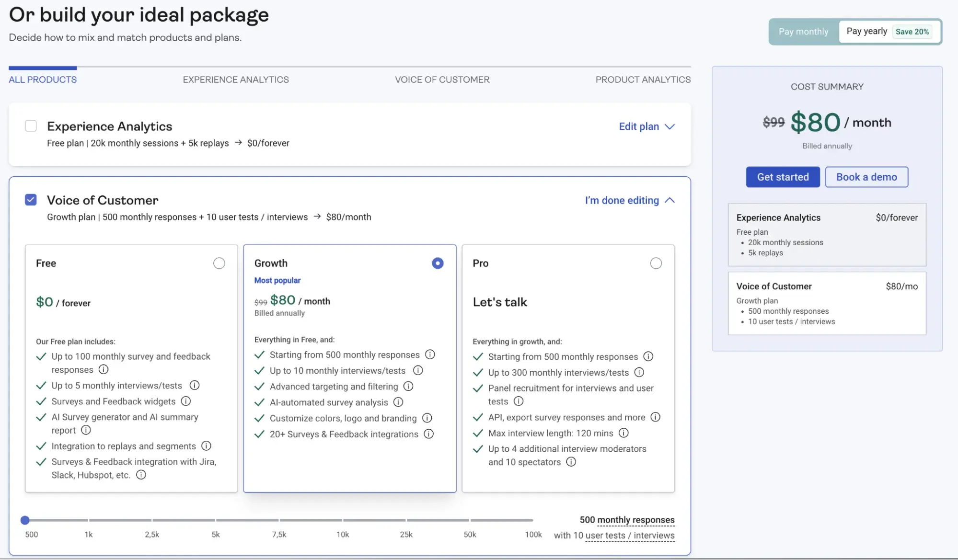Select the Pro plan radio button
Image resolution: width=958 pixels, height=560 pixels.
(x=656, y=263)
